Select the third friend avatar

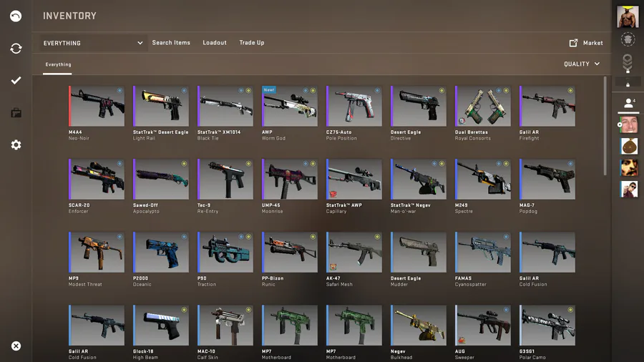coord(629,167)
